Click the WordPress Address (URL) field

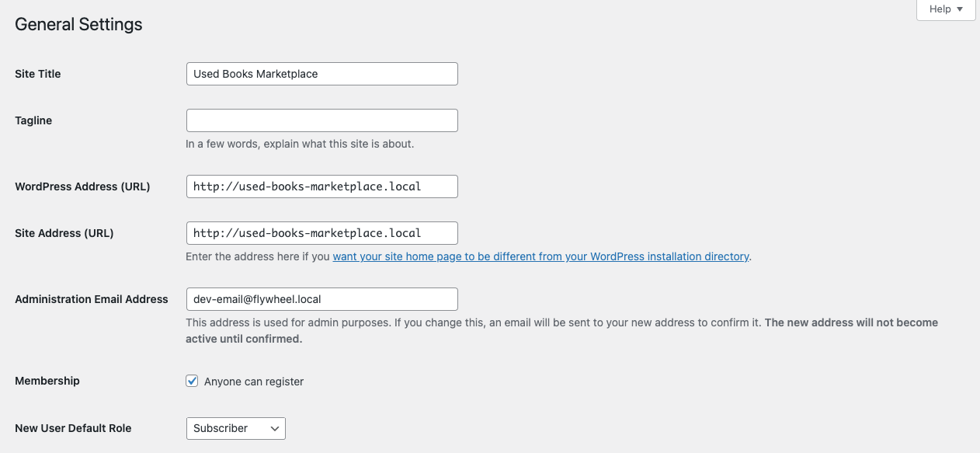[321, 186]
